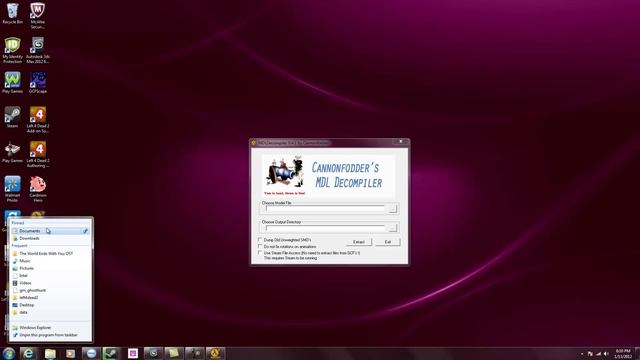The width and height of the screenshot is (640, 360).
Task: Click the Choose Model File text field
Action: [x=325, y=209]
